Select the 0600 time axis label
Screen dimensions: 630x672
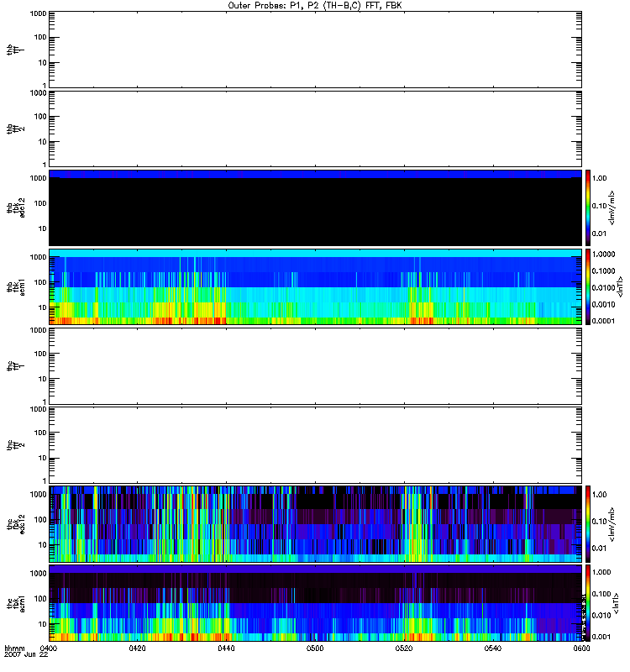[581, 648]
